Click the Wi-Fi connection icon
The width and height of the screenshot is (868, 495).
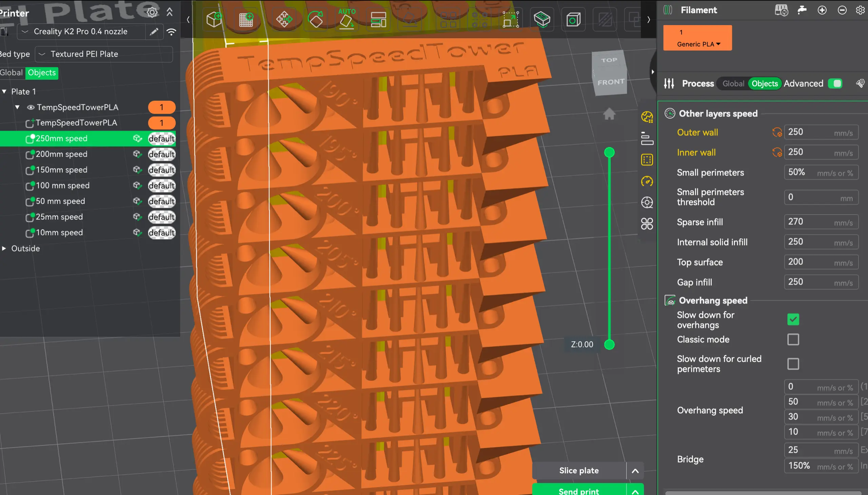point(171,32)
